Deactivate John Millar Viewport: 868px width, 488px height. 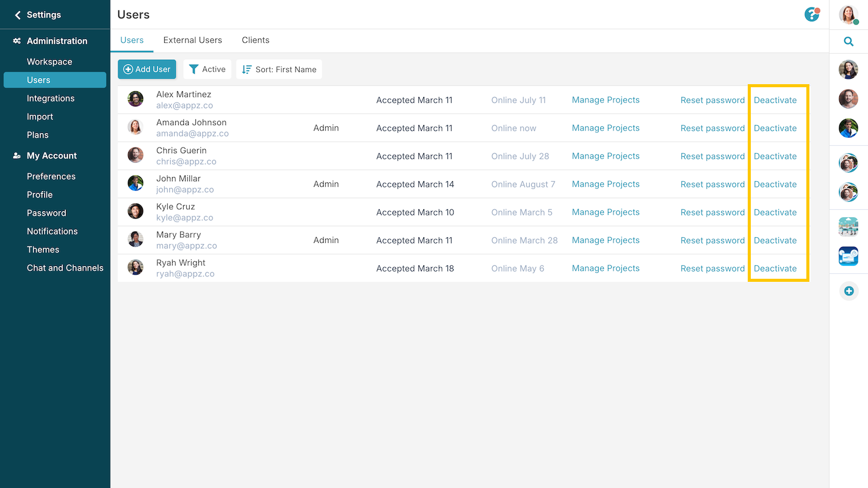tap(775, 184)
